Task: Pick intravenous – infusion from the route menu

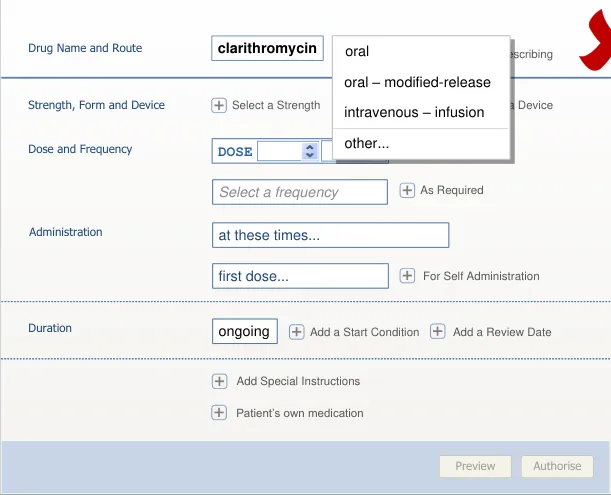Action: 414,112
